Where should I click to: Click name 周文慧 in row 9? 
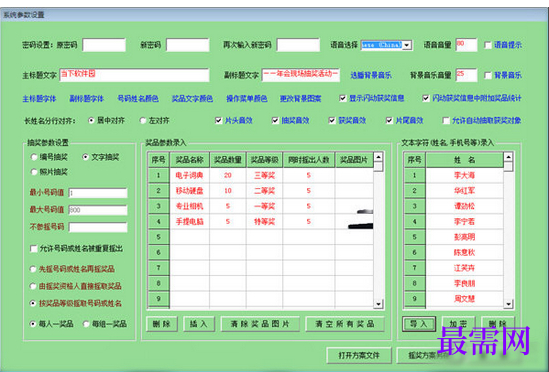465,299
